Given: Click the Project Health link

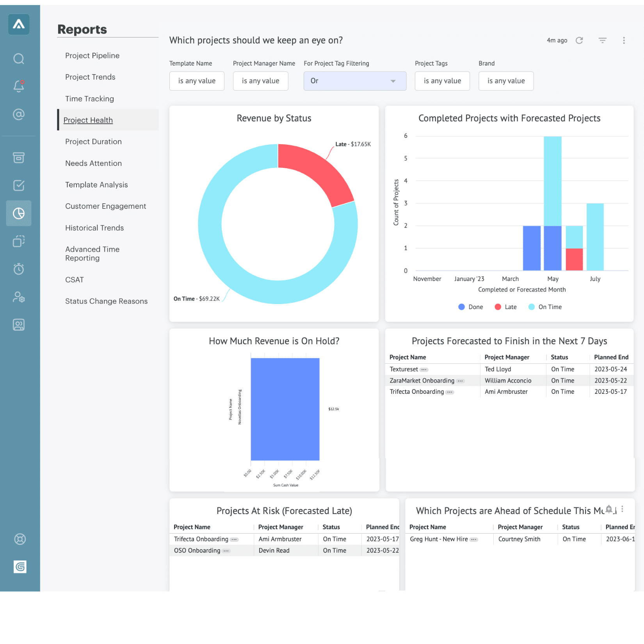Looking at the screenshot, I should pyautogui.click(x=88, y=120).
